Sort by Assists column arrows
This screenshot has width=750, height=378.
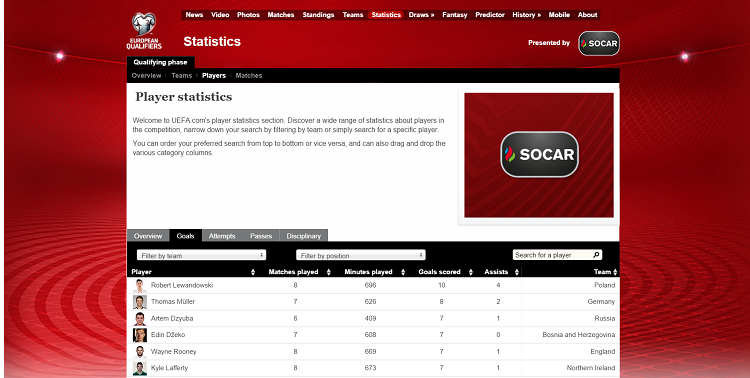click(x=517, y=272)
